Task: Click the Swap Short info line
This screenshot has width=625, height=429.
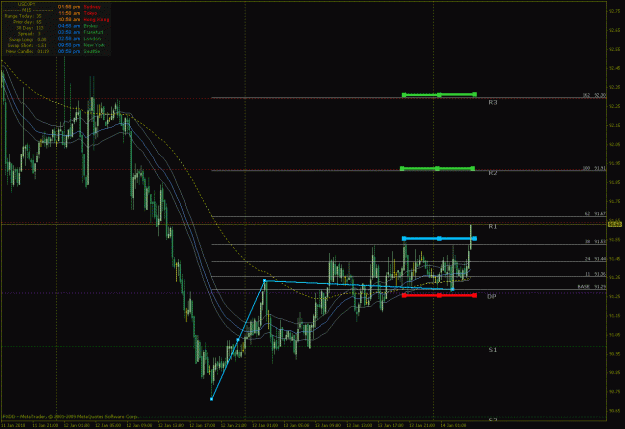Action: click(27, 45)
